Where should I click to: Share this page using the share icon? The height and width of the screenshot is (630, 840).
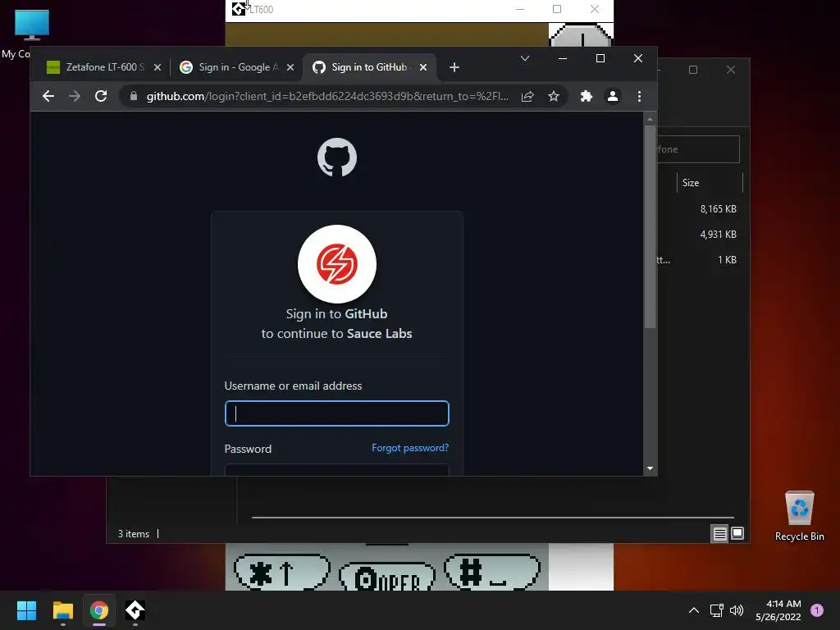(527, 96)
